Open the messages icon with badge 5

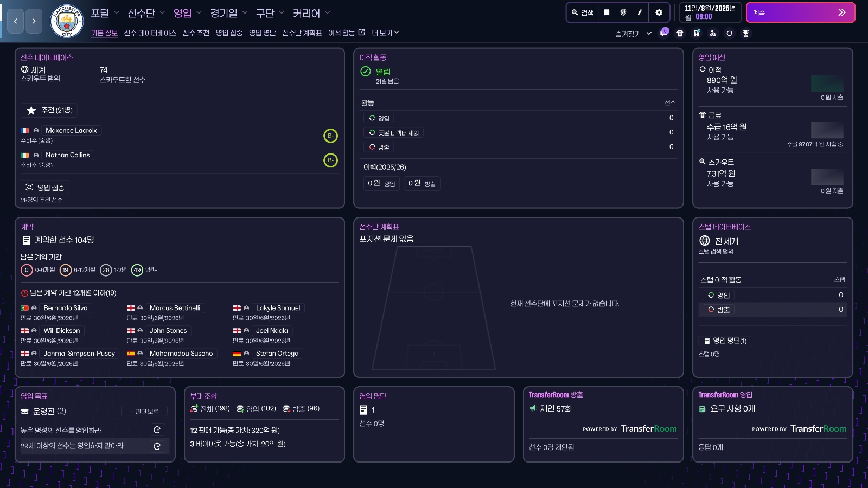663,33
